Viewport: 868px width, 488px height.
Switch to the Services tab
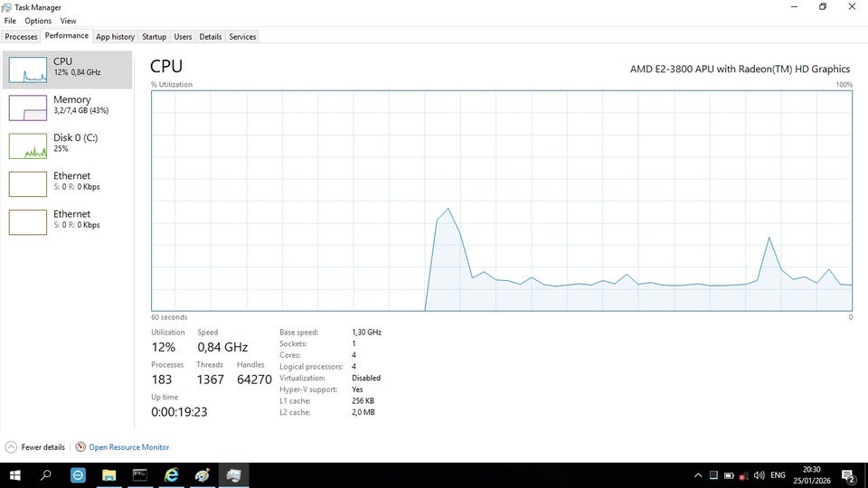click(242, 36)
